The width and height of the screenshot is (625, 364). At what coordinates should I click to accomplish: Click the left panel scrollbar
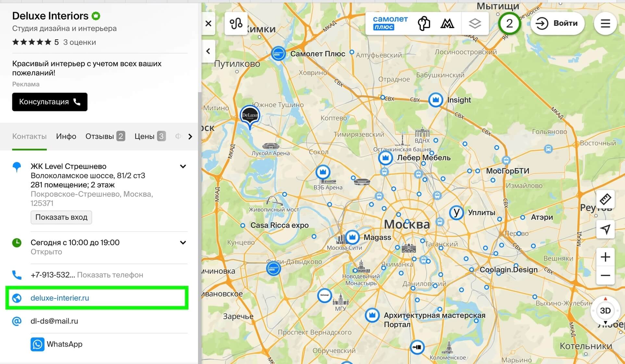tap(200, 227)
